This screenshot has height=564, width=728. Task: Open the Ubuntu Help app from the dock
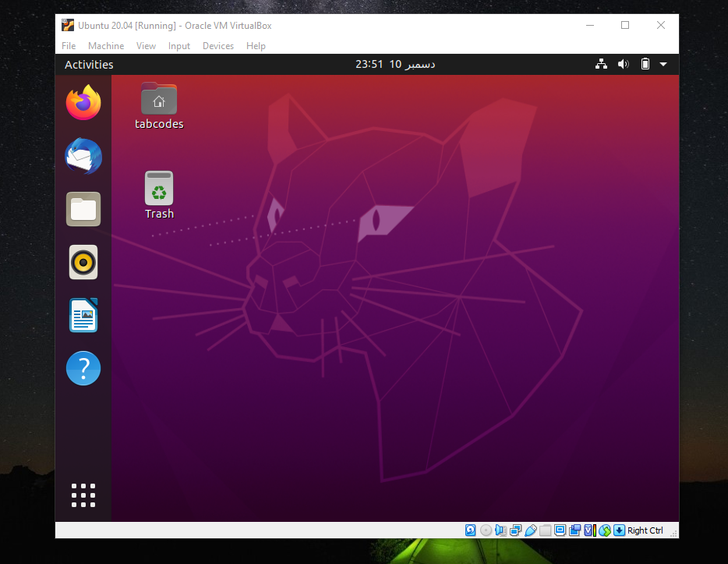[x=83, y=368]
